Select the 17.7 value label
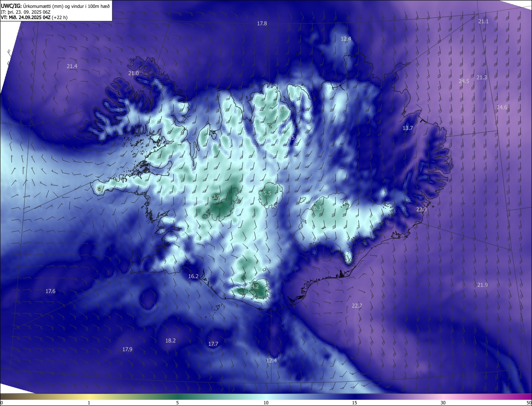Screen dimensions: 532x406 (213, 344)
